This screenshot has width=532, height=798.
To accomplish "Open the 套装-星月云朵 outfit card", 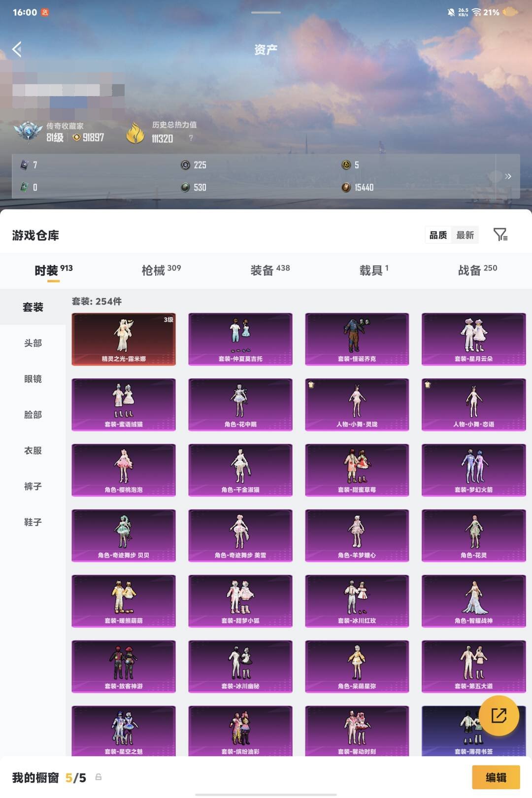I will click(474, 339).
